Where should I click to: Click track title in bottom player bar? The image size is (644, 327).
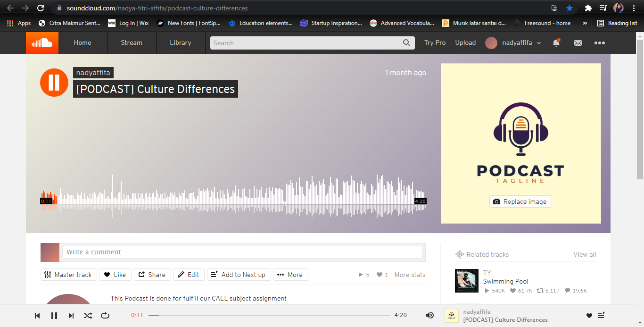(x=505, y=319)
